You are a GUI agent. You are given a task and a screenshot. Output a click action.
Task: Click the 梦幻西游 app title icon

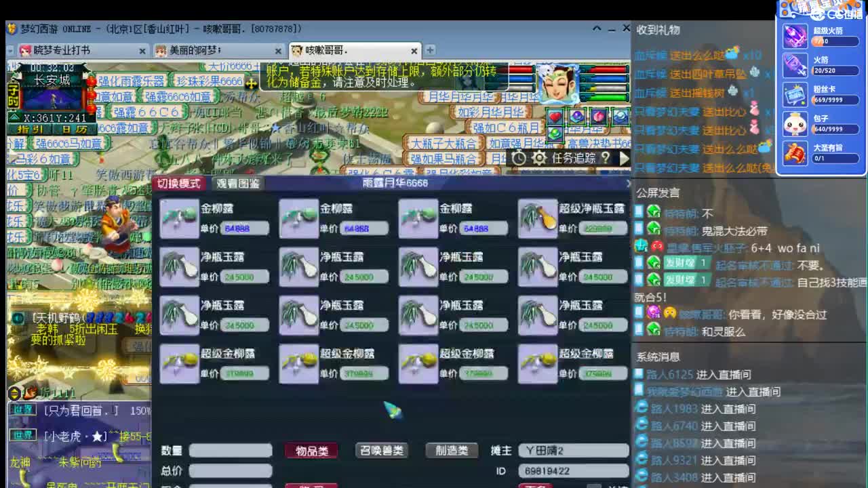click(x=12, y=28)
